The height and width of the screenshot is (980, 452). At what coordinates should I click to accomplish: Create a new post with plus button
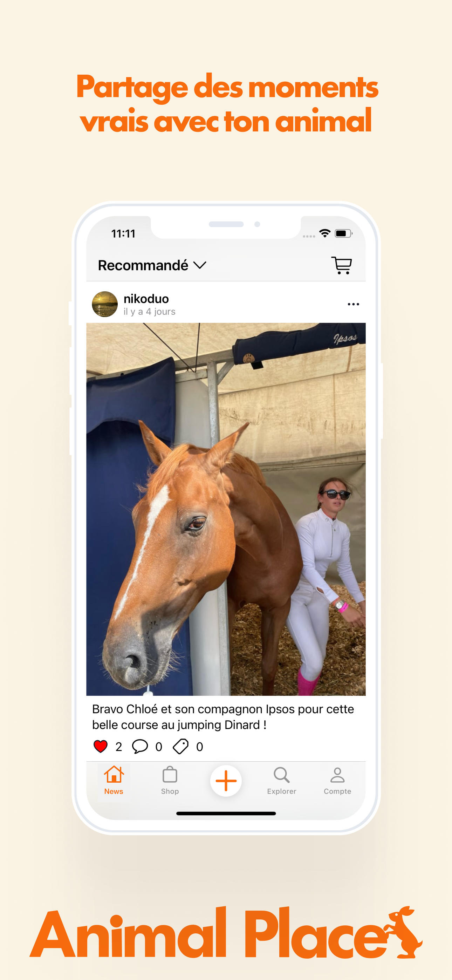coord(226,781)
